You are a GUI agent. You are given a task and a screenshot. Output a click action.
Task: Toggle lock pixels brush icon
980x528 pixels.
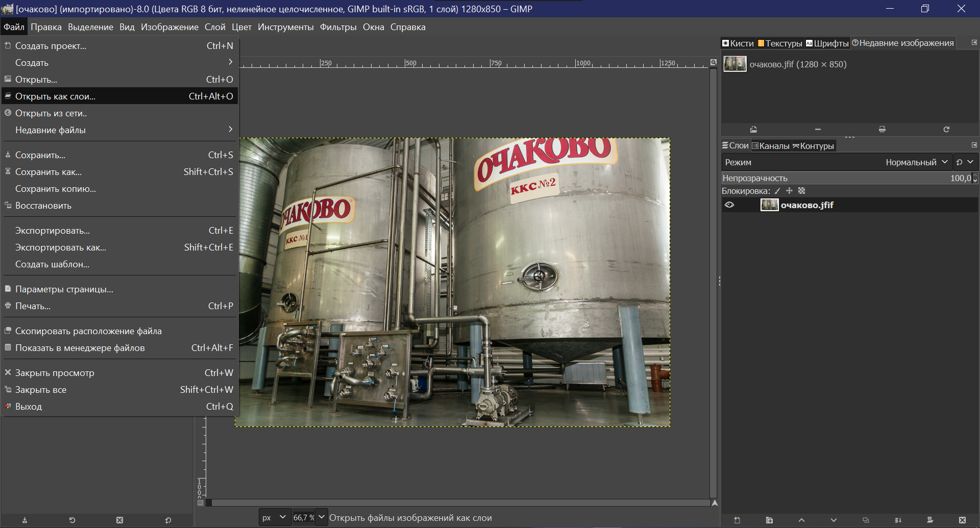point(777,191)
